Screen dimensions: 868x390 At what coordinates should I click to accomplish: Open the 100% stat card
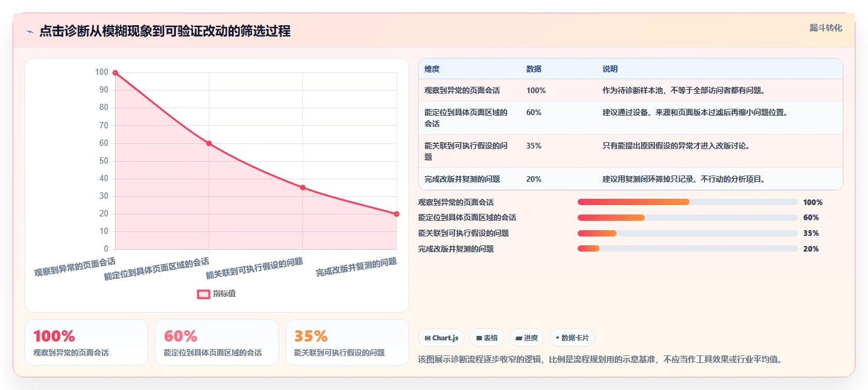pos(86,342)
